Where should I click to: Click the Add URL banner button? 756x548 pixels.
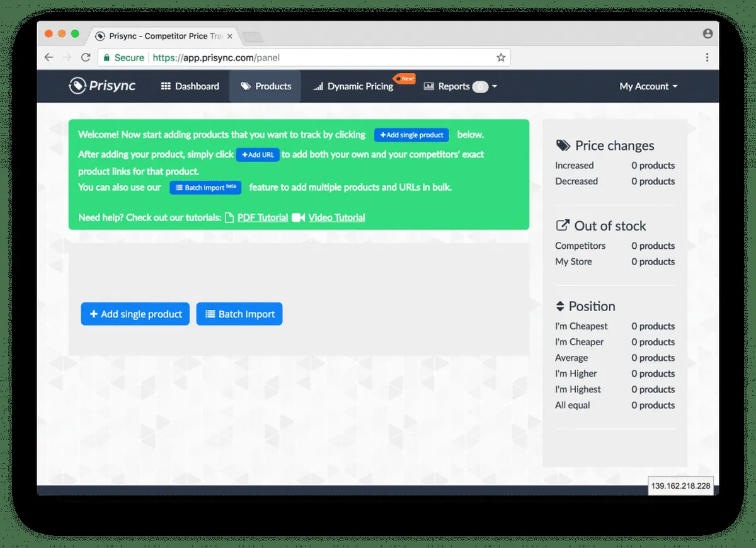click(x=258, y=155)
